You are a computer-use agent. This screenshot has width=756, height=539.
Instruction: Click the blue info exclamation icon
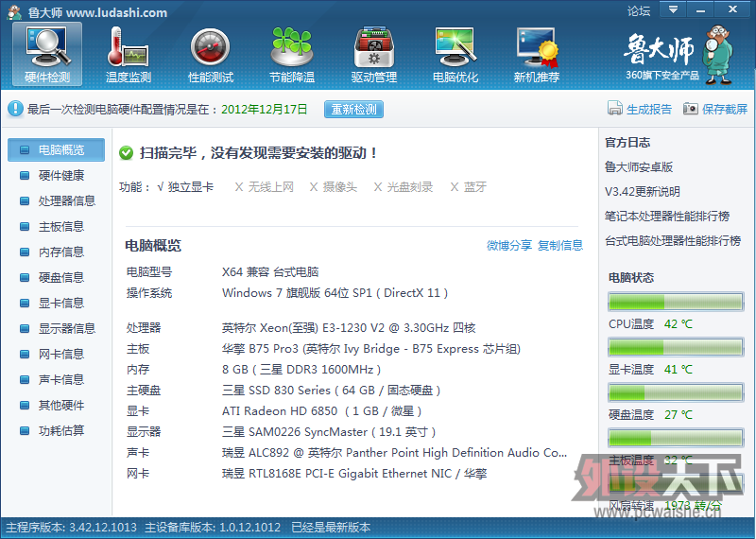(15, 109)
